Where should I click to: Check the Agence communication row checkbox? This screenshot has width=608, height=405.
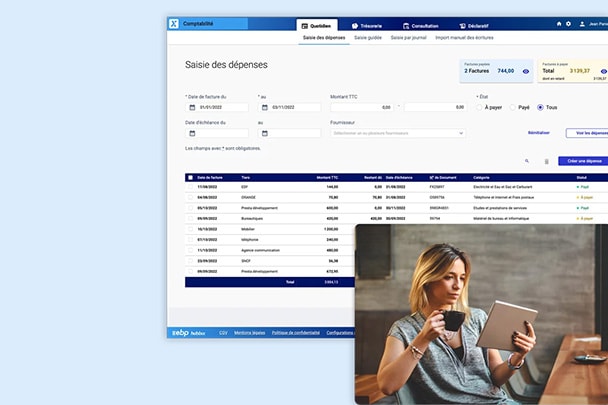point(190,250)
